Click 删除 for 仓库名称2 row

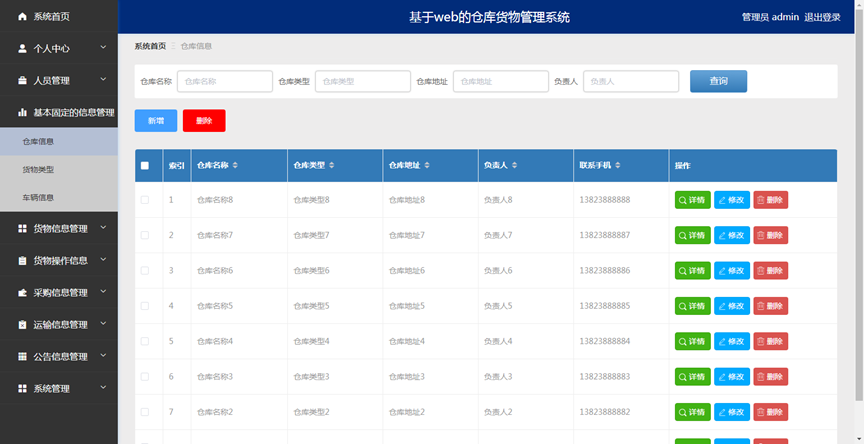(771, 411)
